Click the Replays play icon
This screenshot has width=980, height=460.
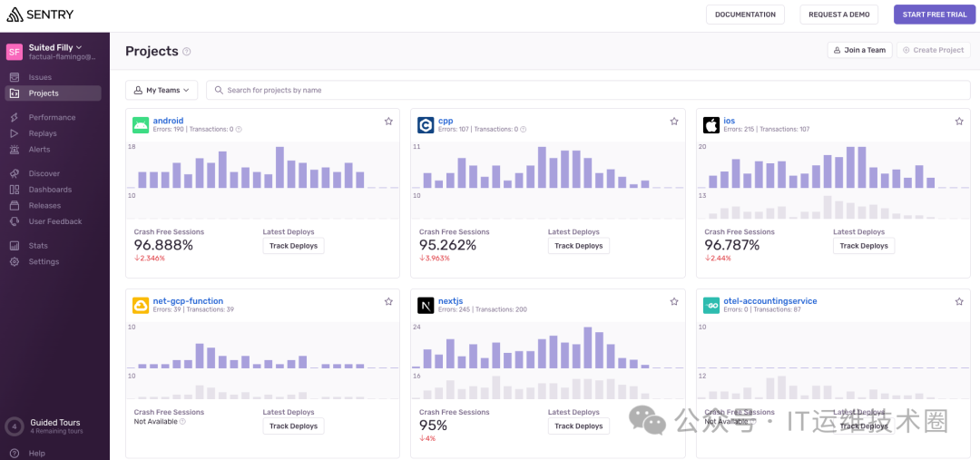(x=15, y=133)
